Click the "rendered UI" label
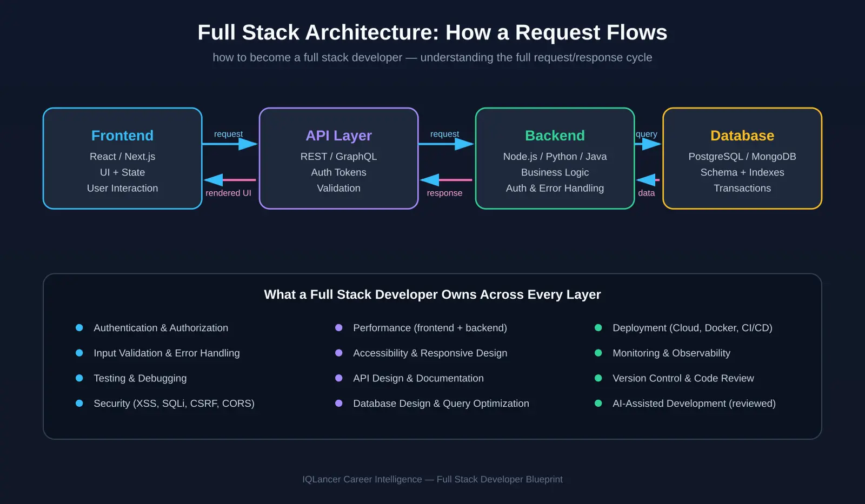Viewport: 865px width, 504px height. 228,193
